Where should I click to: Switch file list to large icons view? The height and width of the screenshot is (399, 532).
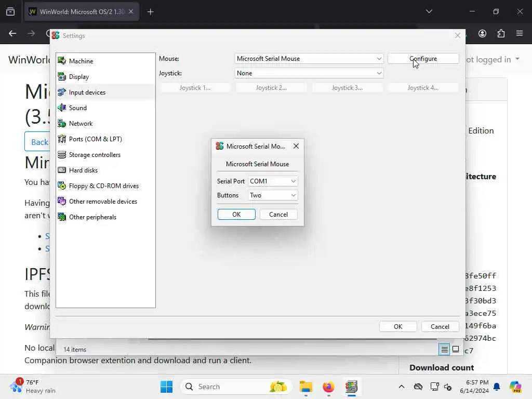(x=456, y=349)
